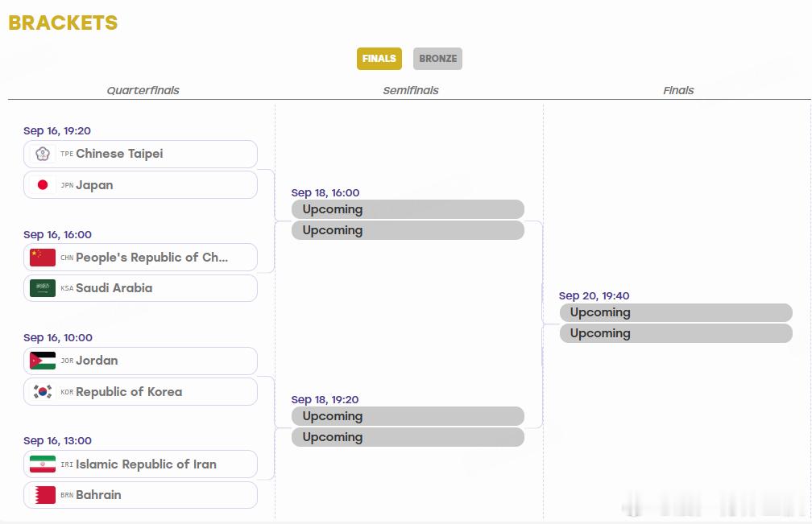Open the Chinese Taipei team entry

pyautogui.click(x=140, y=154)
